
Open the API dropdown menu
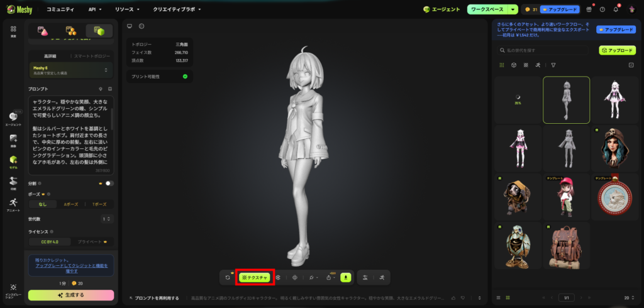pos(95,9)
